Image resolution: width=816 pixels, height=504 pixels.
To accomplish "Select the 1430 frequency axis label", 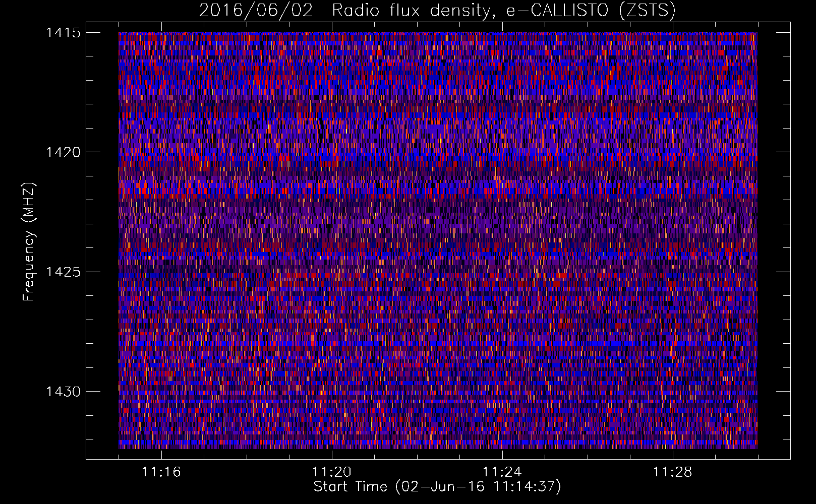I will (63, 392).
